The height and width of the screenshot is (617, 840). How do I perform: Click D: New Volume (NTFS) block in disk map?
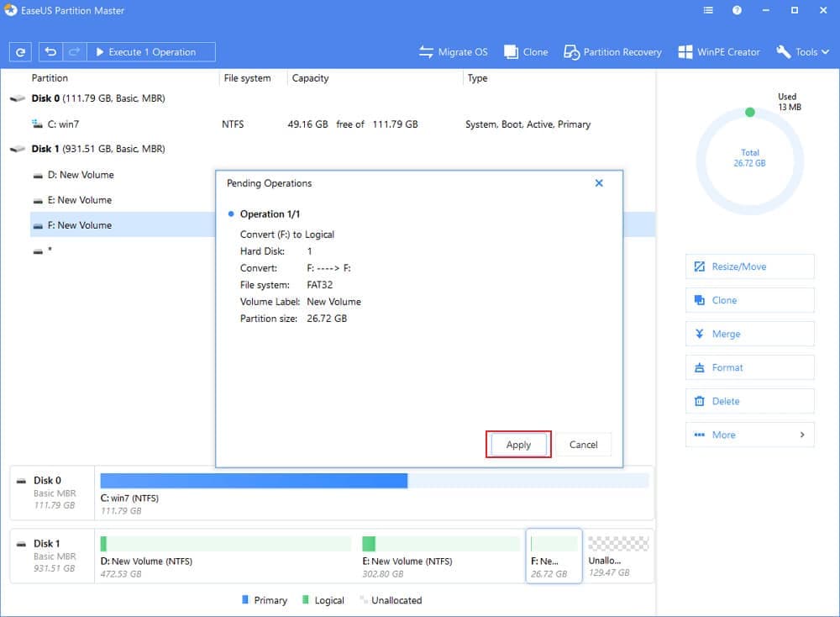click(225, 556)
